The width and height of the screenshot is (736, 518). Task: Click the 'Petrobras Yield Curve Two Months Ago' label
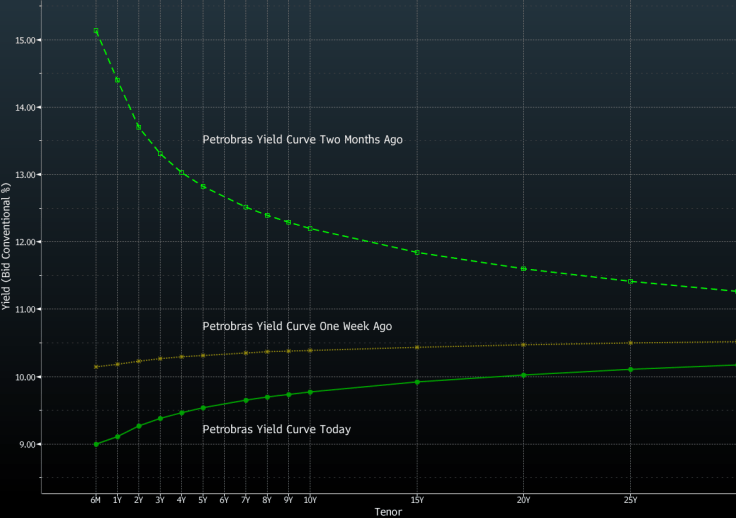302,140
